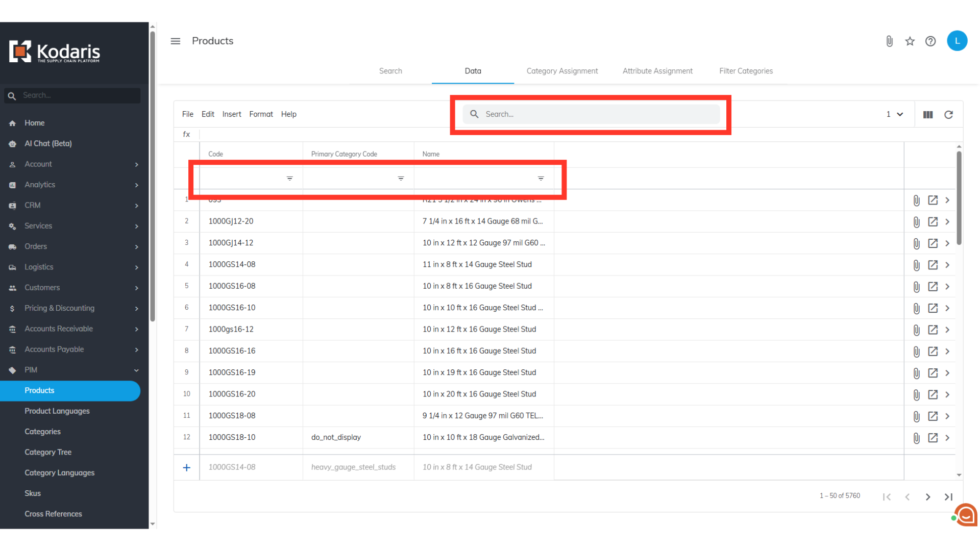Open the Name column filter icon
Viewport: 980px width, 551px height.
coord(541,179)
